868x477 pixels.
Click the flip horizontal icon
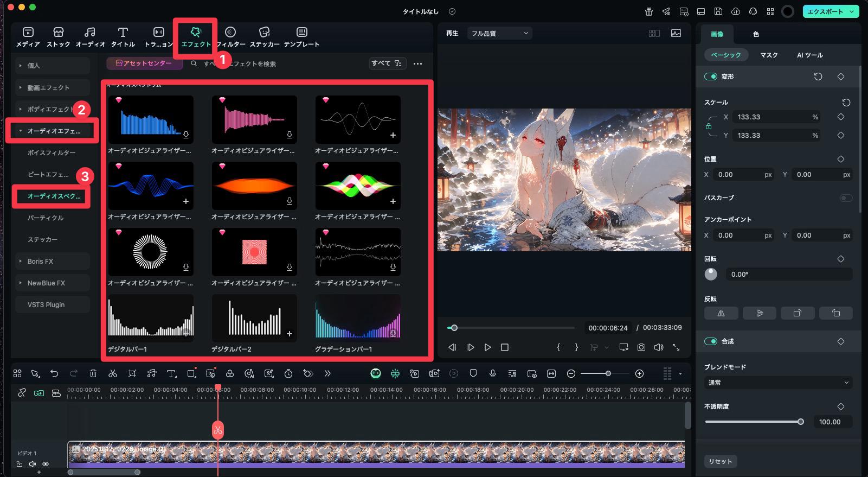click(x=721, y=313)
